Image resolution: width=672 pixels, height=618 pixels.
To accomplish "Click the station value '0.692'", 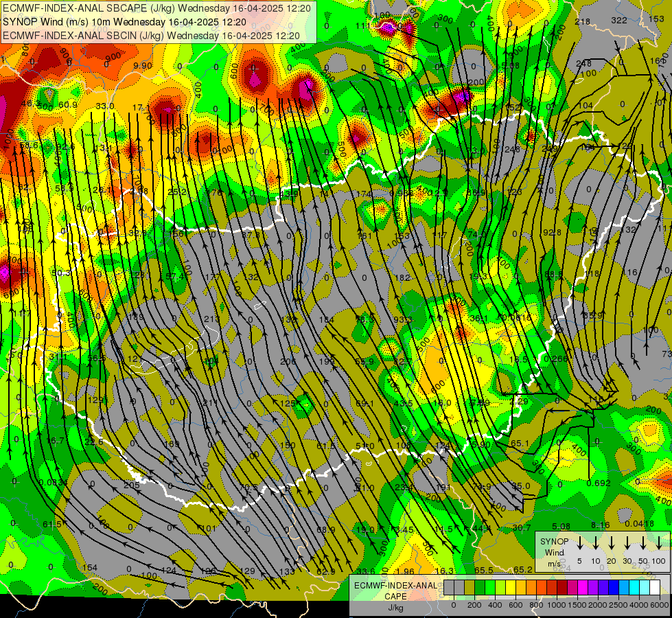I will 599,483.
